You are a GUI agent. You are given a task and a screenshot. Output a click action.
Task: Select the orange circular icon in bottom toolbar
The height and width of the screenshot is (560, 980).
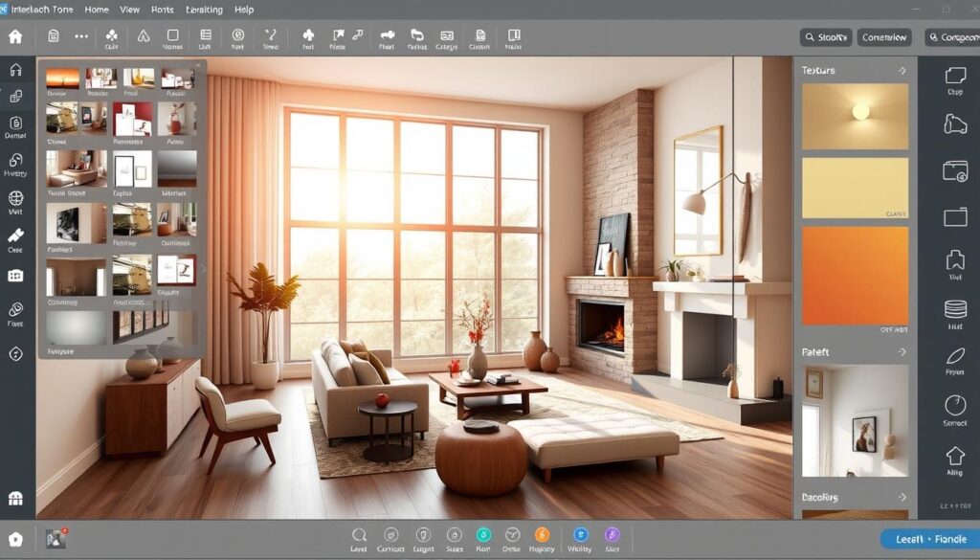pos(542,535)
